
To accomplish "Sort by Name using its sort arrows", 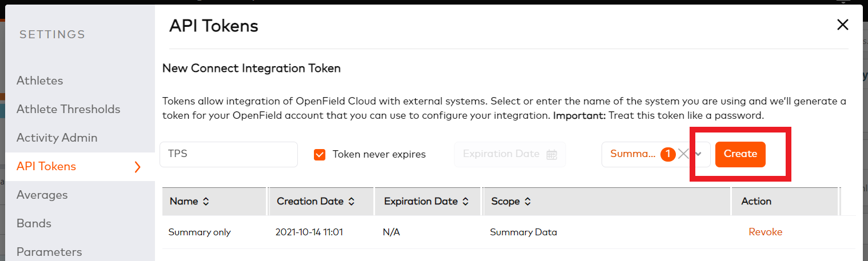I will (206, 202).
